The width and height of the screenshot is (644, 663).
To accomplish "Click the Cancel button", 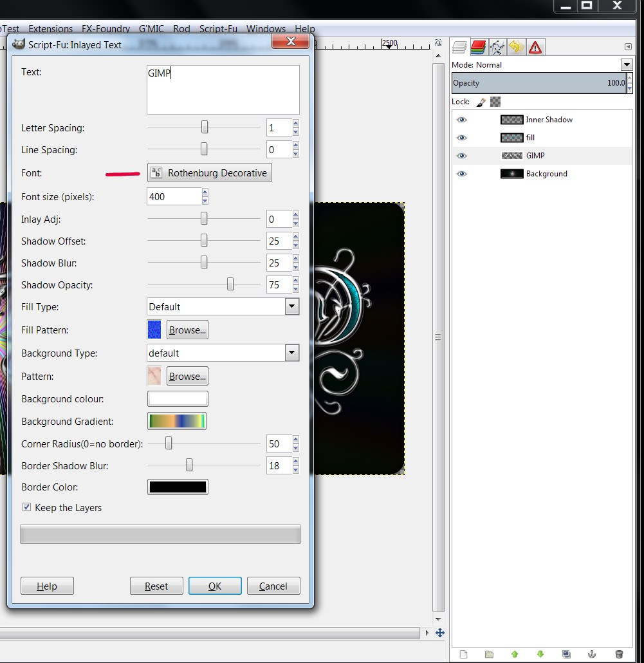I will point(273,586).
